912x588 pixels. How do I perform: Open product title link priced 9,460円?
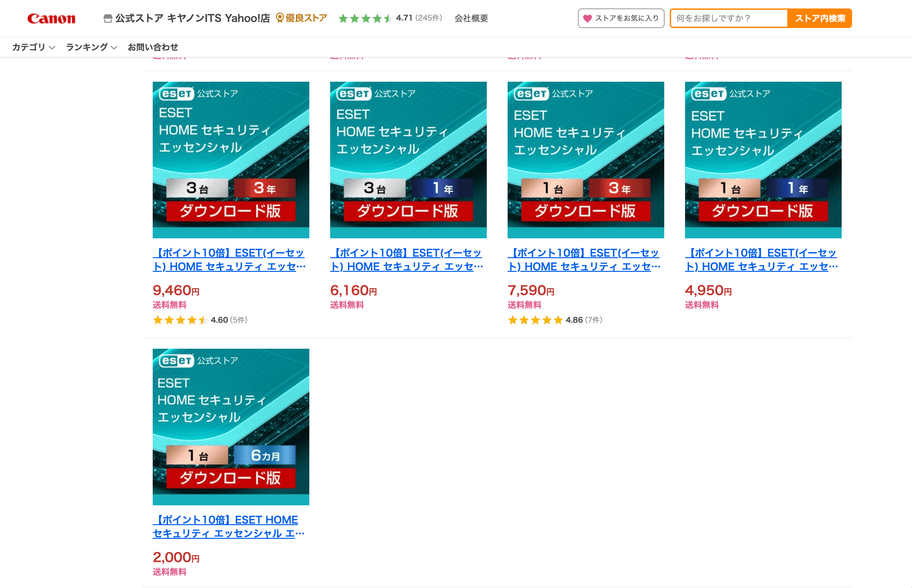230,259
